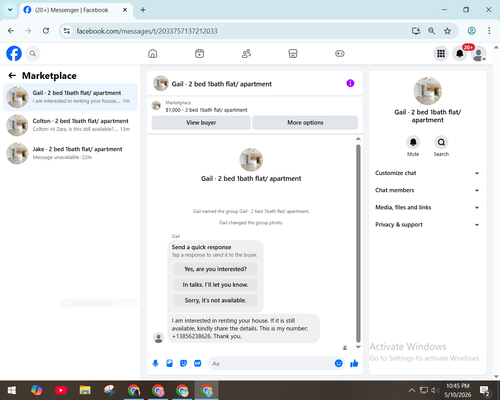Image resolution: width=500 pixels, height=400 pixels.
Task: Open the notifications bell with 20+ badge
Action: [x=460, y=53]
